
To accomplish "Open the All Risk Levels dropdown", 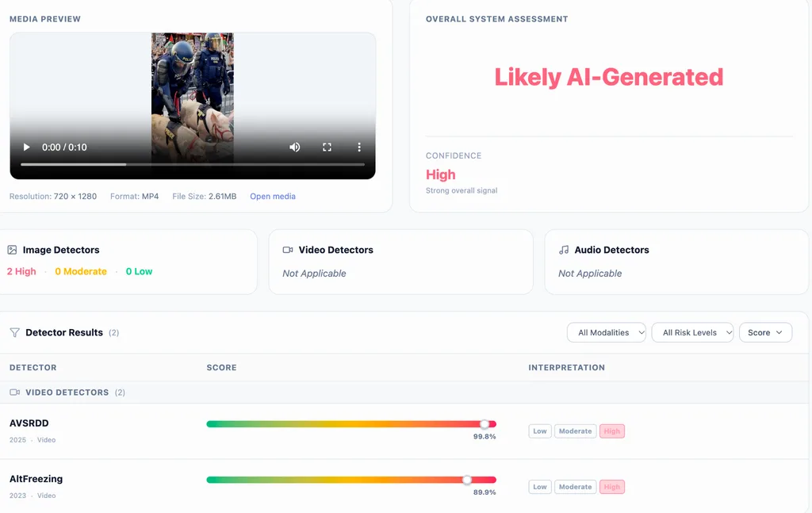I will pyautogui.click(x=692, y=332).
